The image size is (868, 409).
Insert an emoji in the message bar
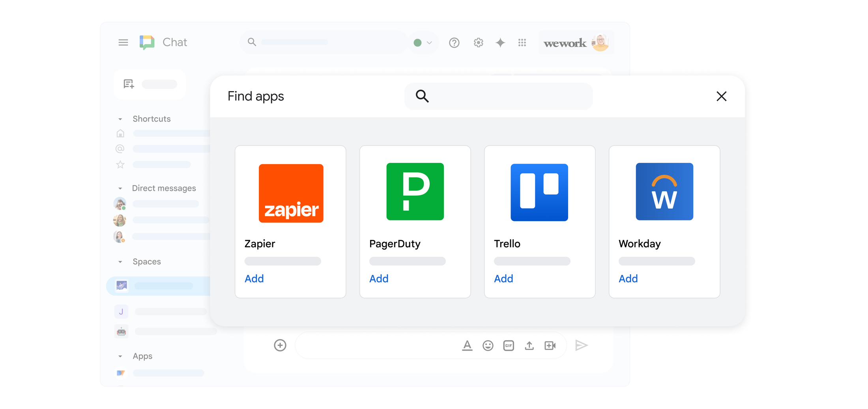[x=488, y=345]
